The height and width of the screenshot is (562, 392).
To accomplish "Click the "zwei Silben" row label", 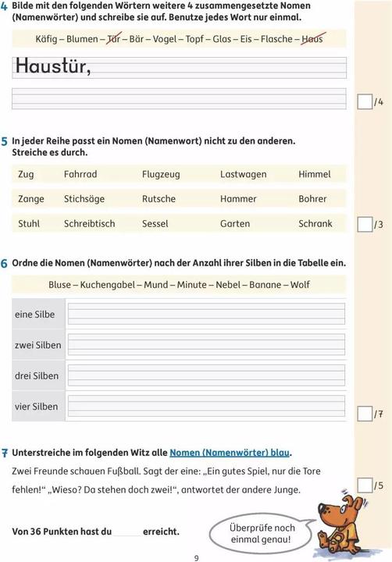I will pos(38,345).
